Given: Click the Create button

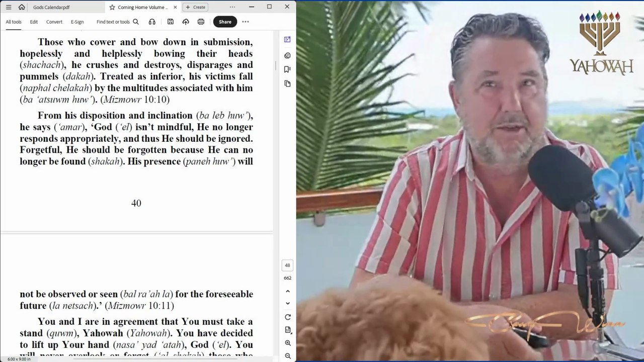Looking at the screenshot, I should point(195,7).
